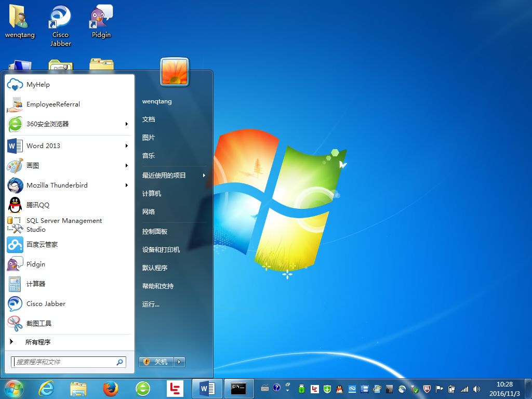This screenshot has height=399, width=532.
Task: Click the Show Desktop strip beside the clock
Action: (x=528, y=389)
